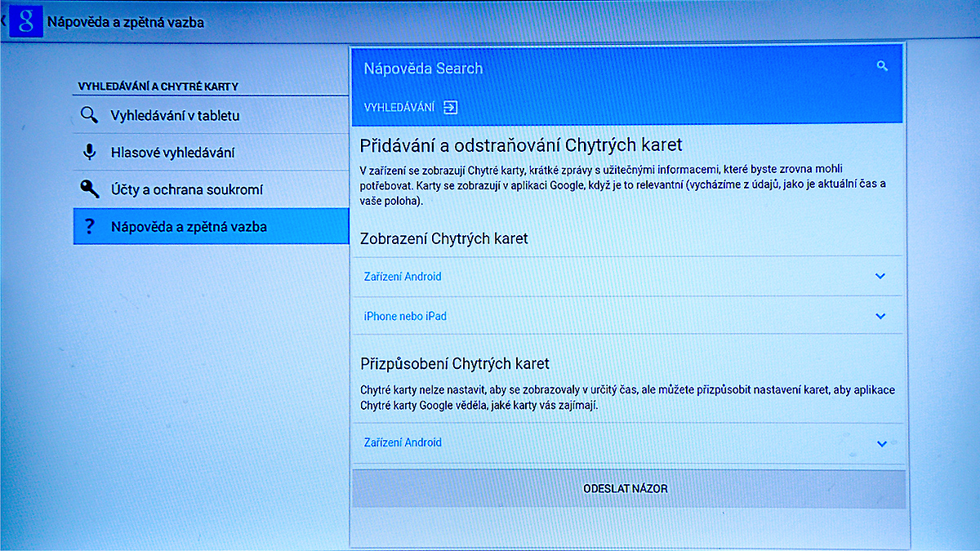This screenshot has width=980, height=551.
Task: Open Vyhledávání v tabletu settings
Action: tap(211, 115)
